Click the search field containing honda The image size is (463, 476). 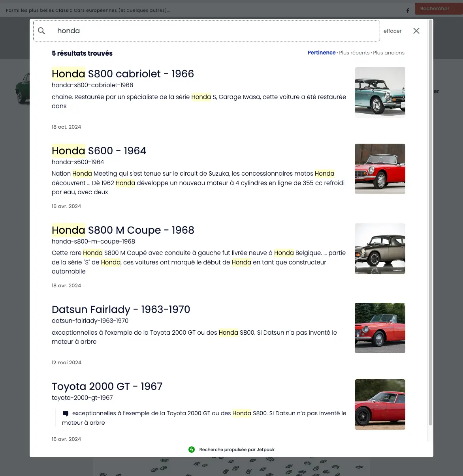coord(207,31)
